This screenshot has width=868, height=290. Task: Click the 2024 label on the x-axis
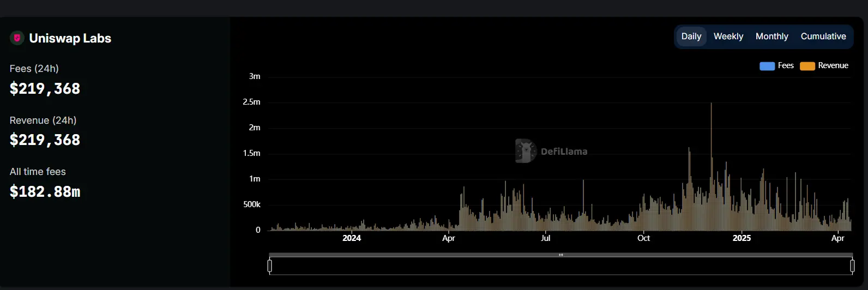click(x=352, y=238)
